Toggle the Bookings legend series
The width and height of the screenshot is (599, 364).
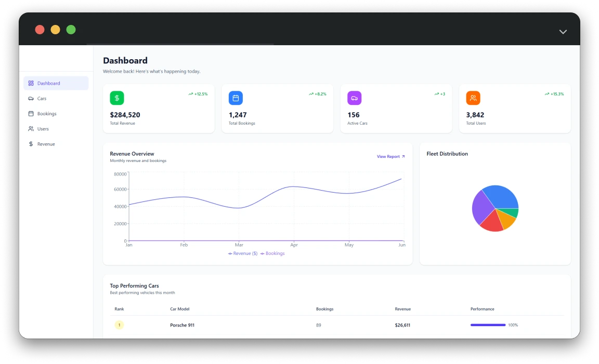[272, 253]
